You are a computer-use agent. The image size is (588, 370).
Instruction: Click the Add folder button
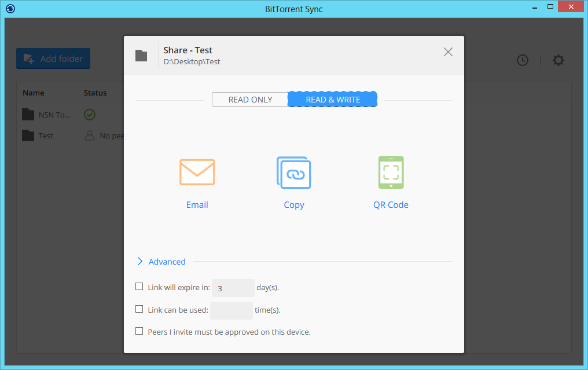[53, 58]
